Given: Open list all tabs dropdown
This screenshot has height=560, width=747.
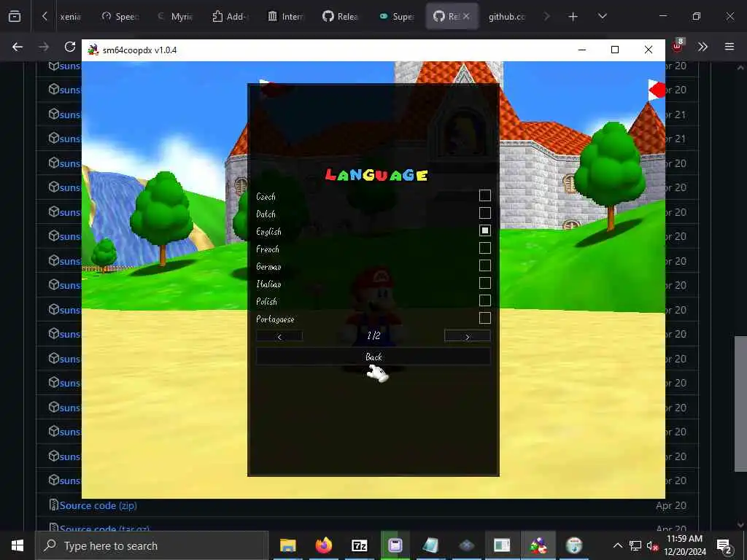Looking at the screenshot, I should click(602, 16).
